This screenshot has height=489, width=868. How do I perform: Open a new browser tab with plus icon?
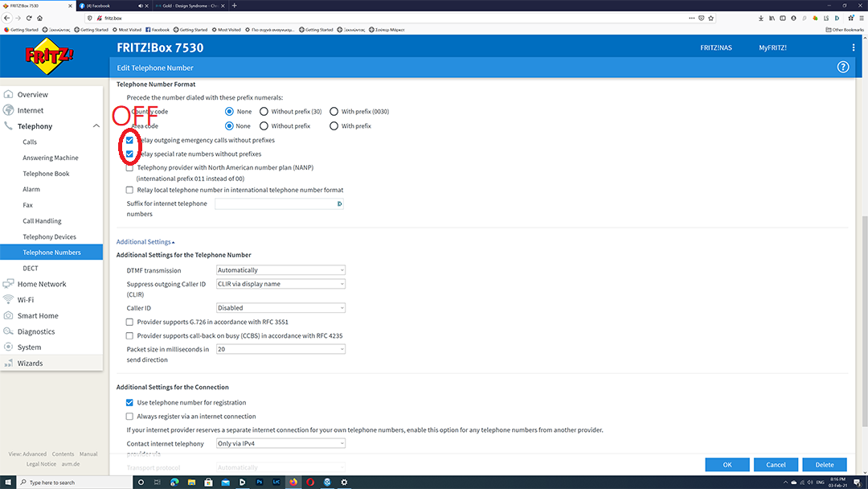[x=234, y=6]
